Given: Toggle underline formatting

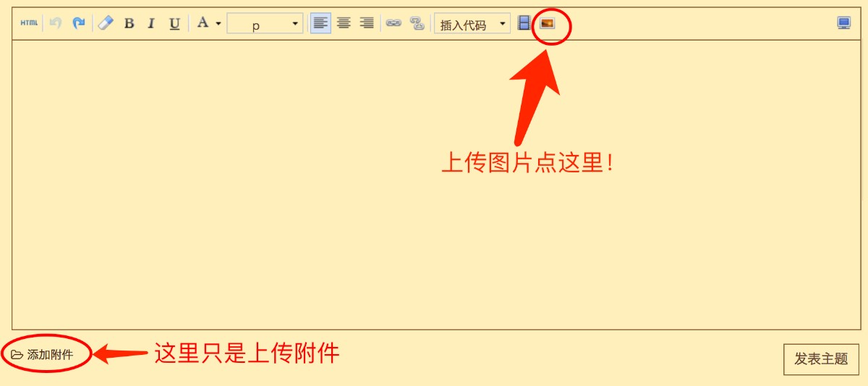Looking at the screenshot, I should (174, 23).
